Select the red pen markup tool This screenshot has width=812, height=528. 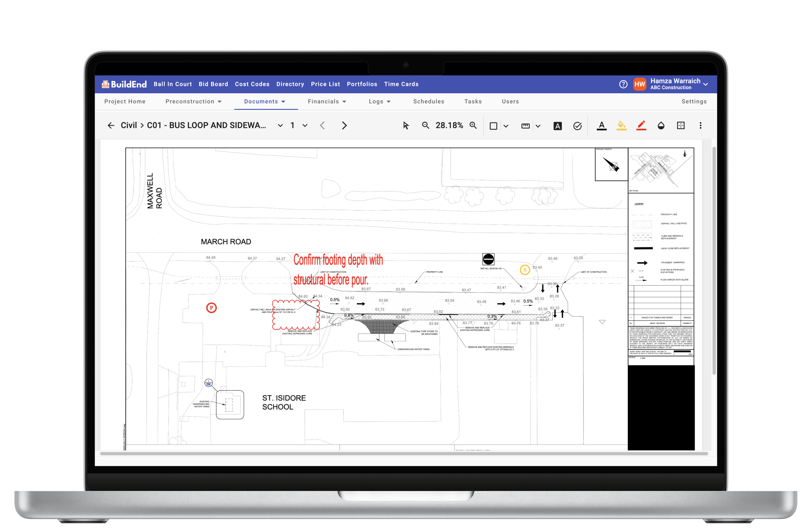click(641, 126)
